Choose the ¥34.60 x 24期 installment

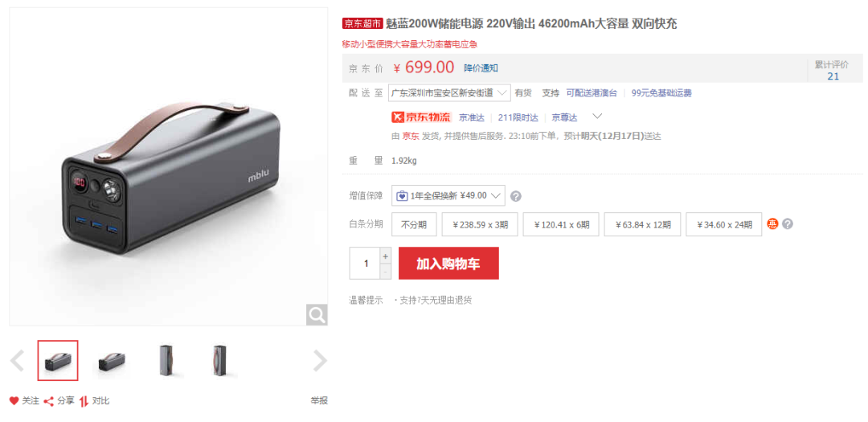[x=723, y=224]
